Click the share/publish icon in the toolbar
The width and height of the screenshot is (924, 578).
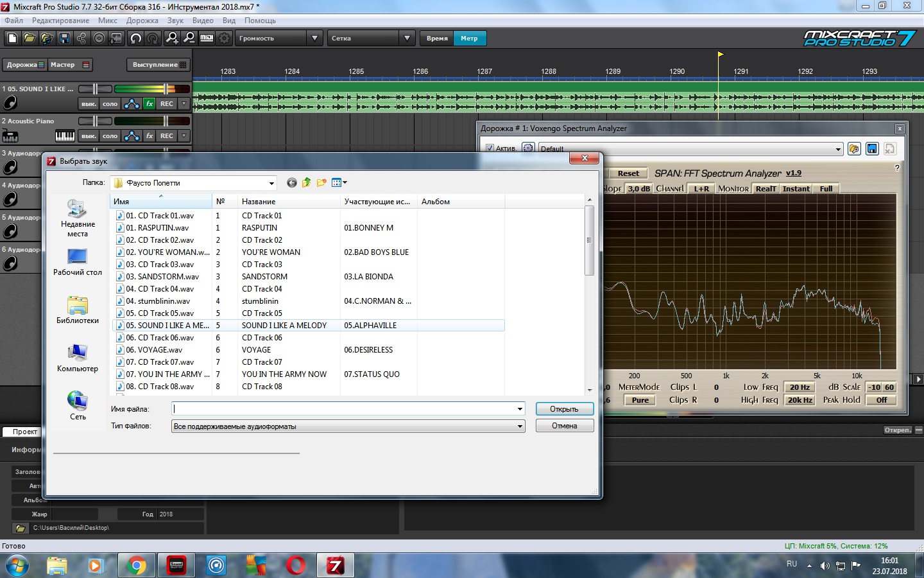click(81, 39)
